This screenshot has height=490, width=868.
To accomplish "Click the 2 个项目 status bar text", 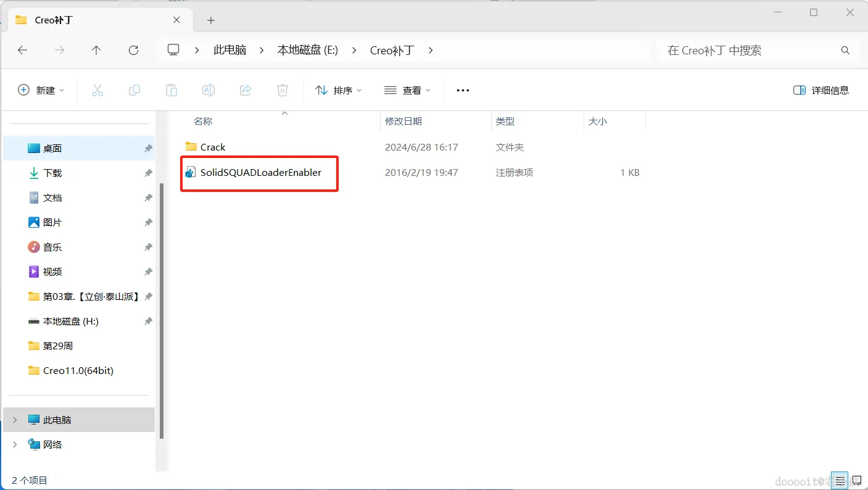I will click(30, 480).
